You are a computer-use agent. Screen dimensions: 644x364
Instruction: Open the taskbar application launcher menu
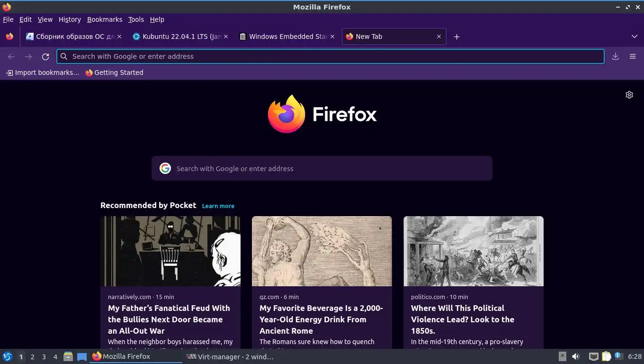coord(8,356)
